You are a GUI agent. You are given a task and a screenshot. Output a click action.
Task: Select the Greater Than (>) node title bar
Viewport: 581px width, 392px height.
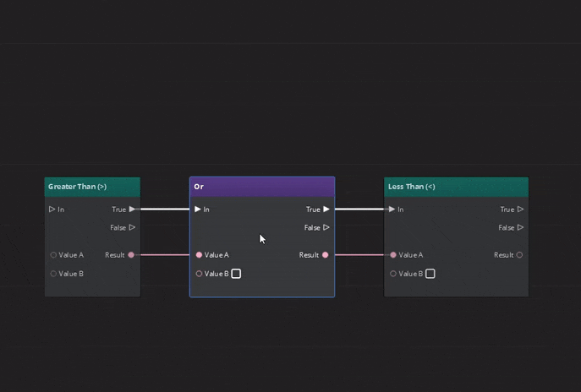92,187
